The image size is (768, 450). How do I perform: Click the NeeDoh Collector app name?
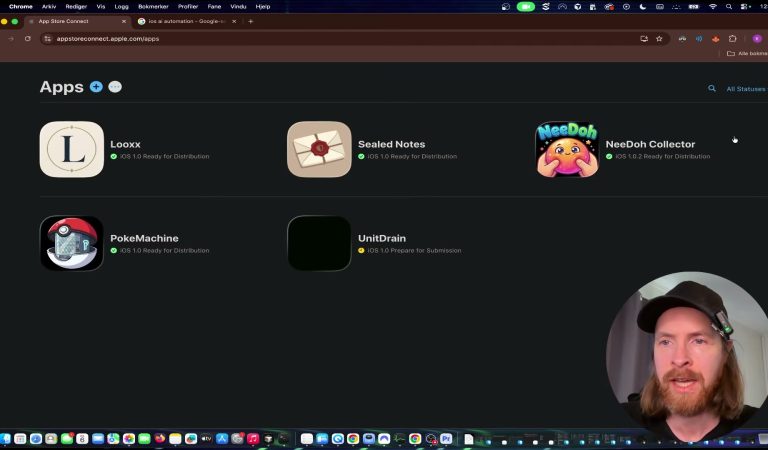click(650, 144)
